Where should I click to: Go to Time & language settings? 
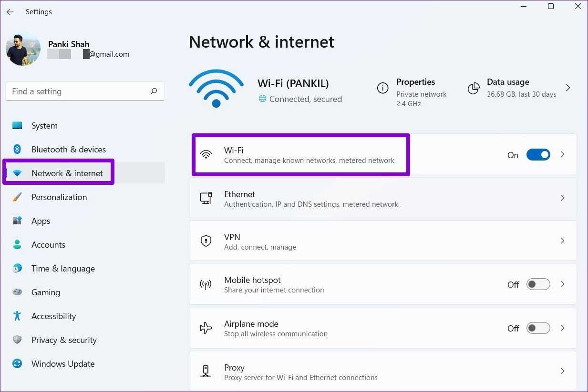tap(63, 269)
